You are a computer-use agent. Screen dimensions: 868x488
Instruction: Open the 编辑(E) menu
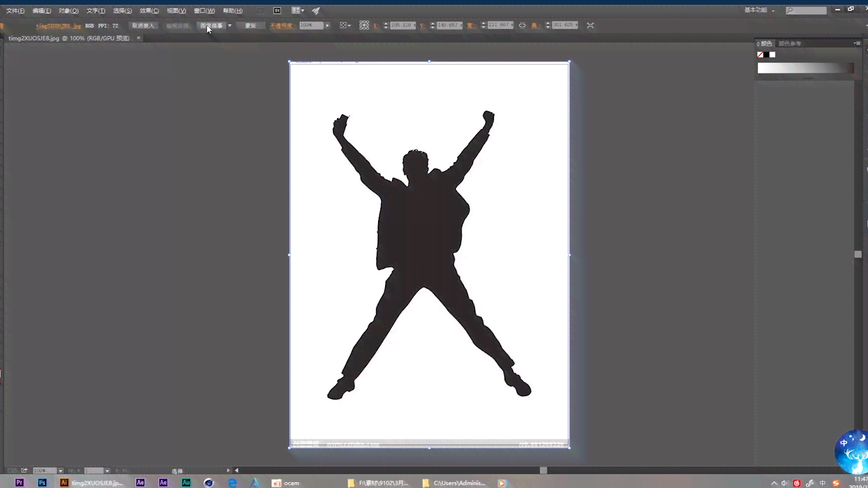(x=42, y=10)
